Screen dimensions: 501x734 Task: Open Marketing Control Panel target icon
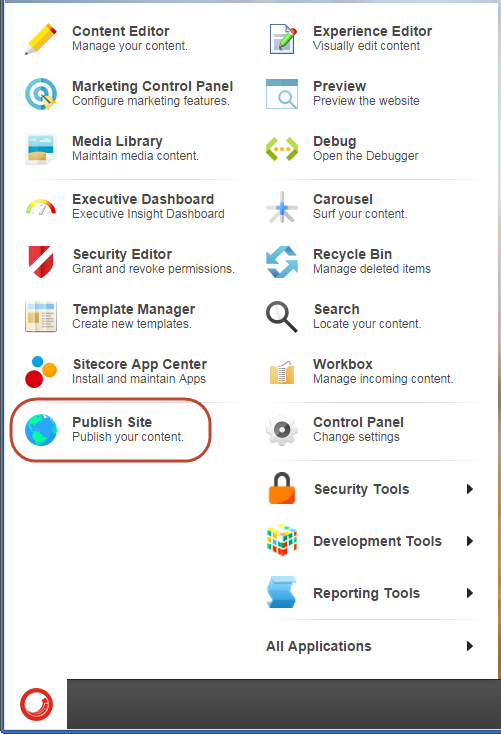[x=41, y=94]
